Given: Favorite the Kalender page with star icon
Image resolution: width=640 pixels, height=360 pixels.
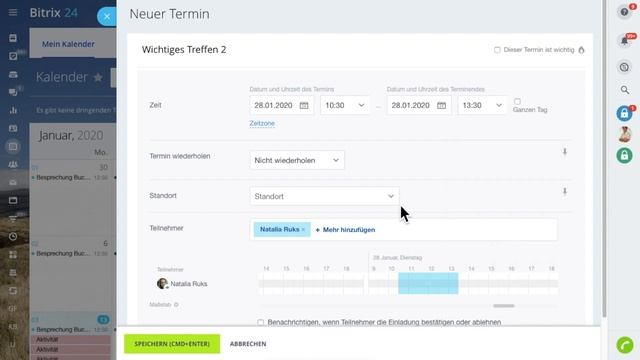Looking at the screenshot, I should click(x=98, y=77).
